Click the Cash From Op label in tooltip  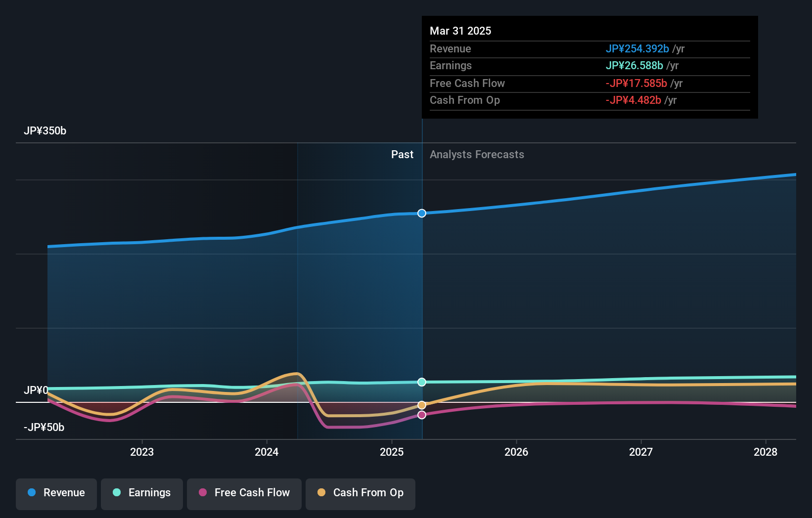(x=465, y=100)
